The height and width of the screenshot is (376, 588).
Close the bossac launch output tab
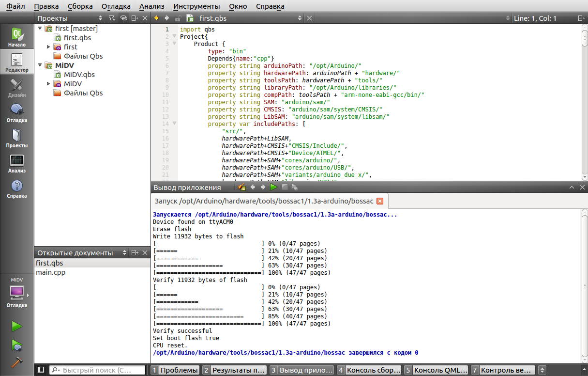click(x=380, y=201)
